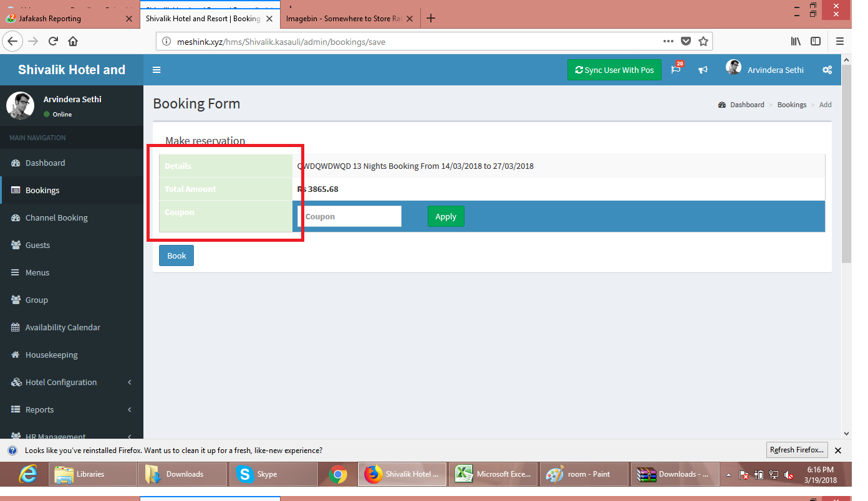This screenshot has width=868, height=501.
Task: Click Rs 3865.68 total amount text
Action: [318, 189]
